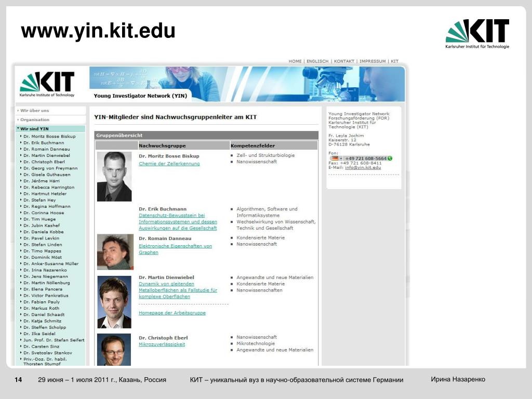Open Dr. Hartmut Hetzler sidebar entry
This screenshot has height=399, width=532.
(45, 194)
